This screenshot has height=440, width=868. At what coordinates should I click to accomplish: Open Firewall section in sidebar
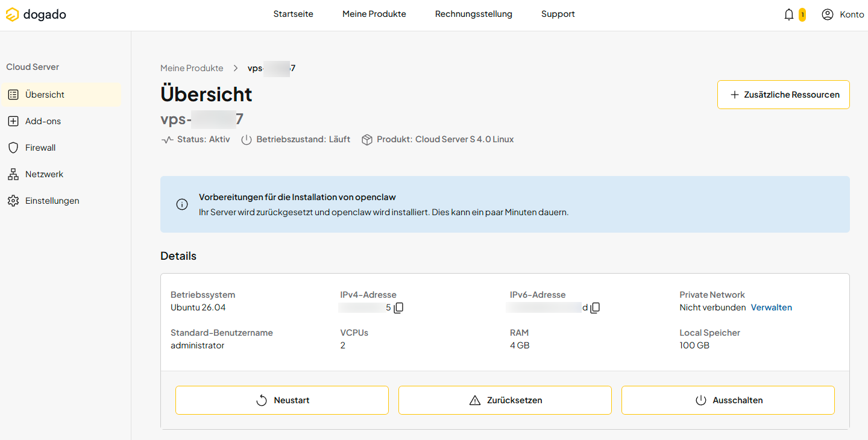pos(61,148)
